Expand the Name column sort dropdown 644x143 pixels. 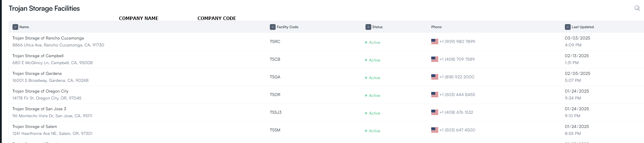click(15, 27)
